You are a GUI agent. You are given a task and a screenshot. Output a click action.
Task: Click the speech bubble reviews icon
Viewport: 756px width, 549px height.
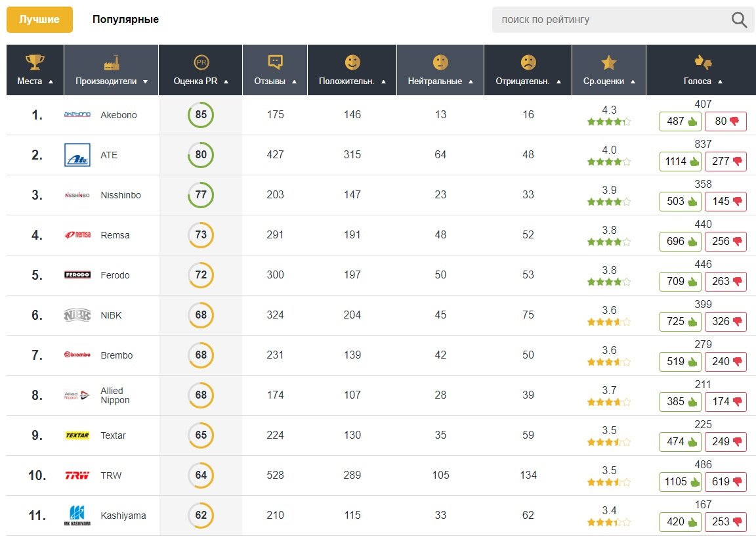coord(275,62)
